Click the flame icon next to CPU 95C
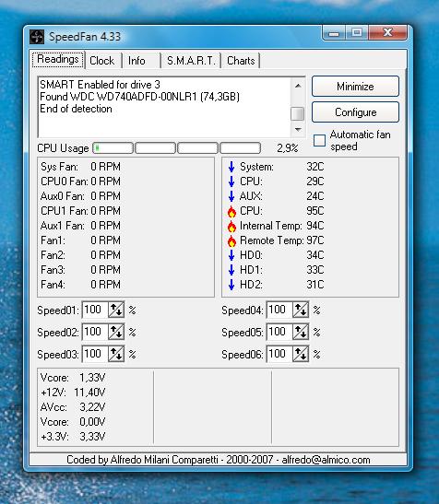The height and width of the screenshot is (504, 439). click(x=231, y=211)
